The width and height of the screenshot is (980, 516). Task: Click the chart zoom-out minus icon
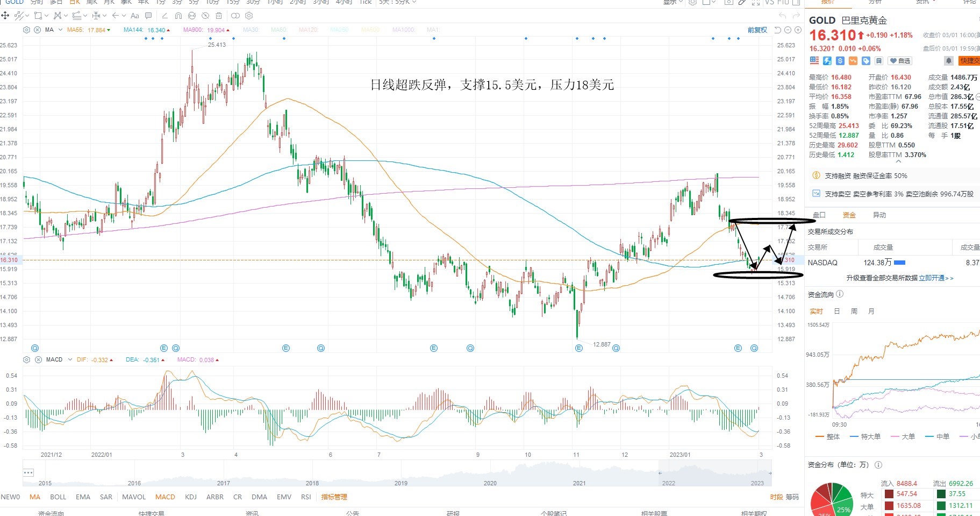click(x=788, y=30)
